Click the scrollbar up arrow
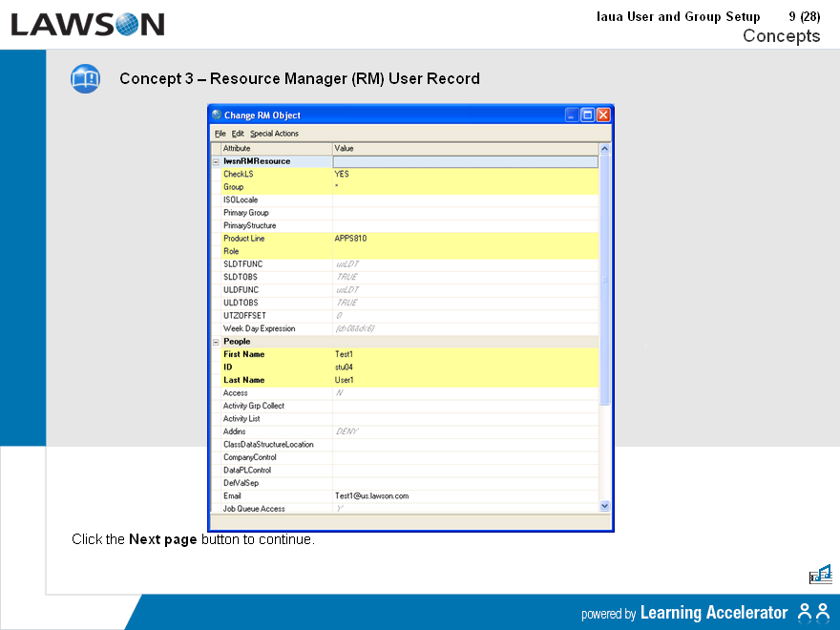840x630 pixels. [x=605, y=149]
